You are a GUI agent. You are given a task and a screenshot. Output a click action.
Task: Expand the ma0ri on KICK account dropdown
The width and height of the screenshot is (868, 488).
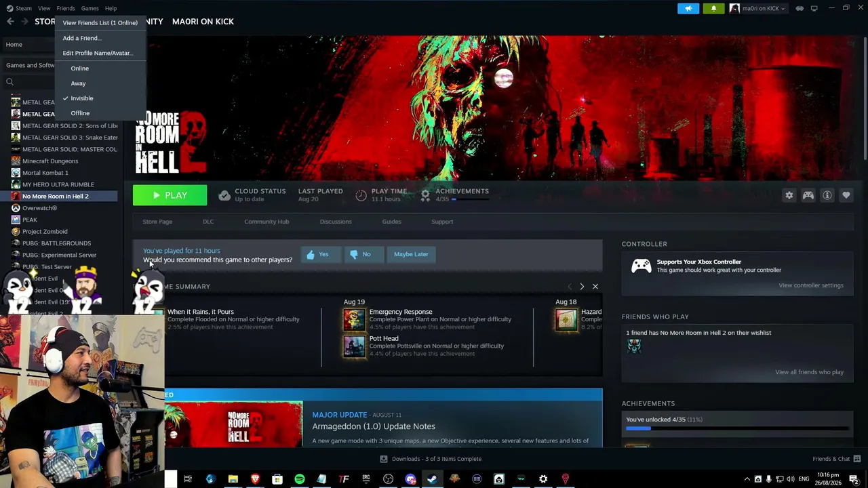(757, 8)
